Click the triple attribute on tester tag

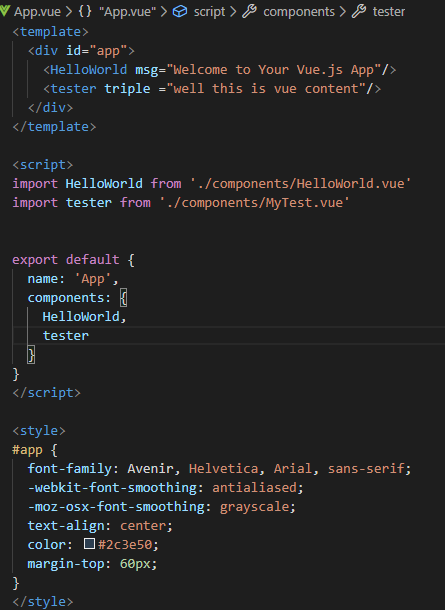click(x=127, y=89)
